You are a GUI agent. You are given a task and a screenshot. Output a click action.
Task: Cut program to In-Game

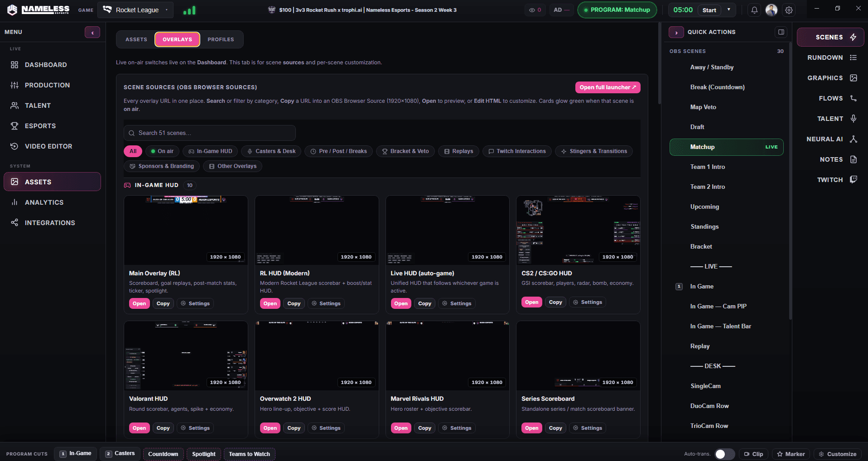[76, 454]
